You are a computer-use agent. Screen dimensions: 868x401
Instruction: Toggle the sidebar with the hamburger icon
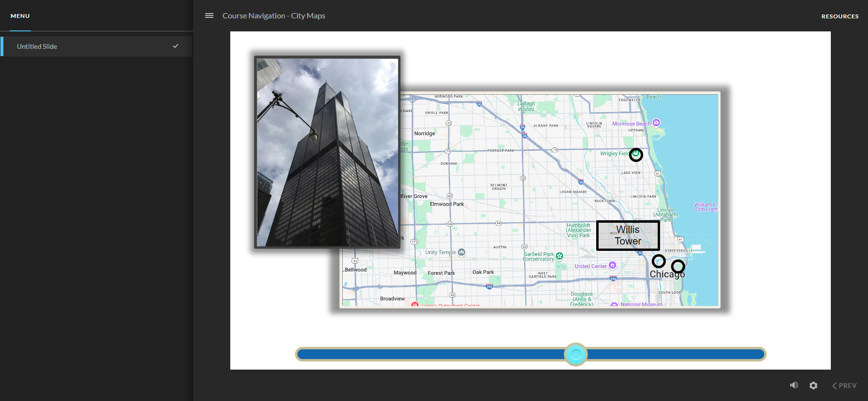pos(209,15)
